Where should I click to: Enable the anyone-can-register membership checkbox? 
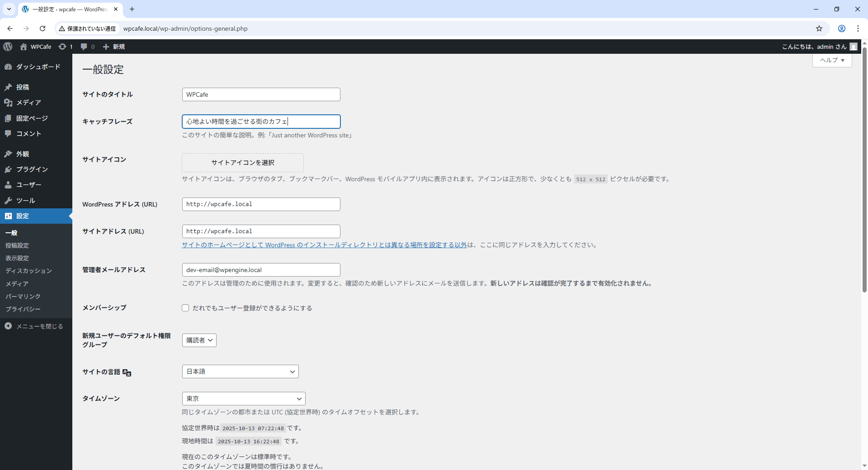point(185,308)
